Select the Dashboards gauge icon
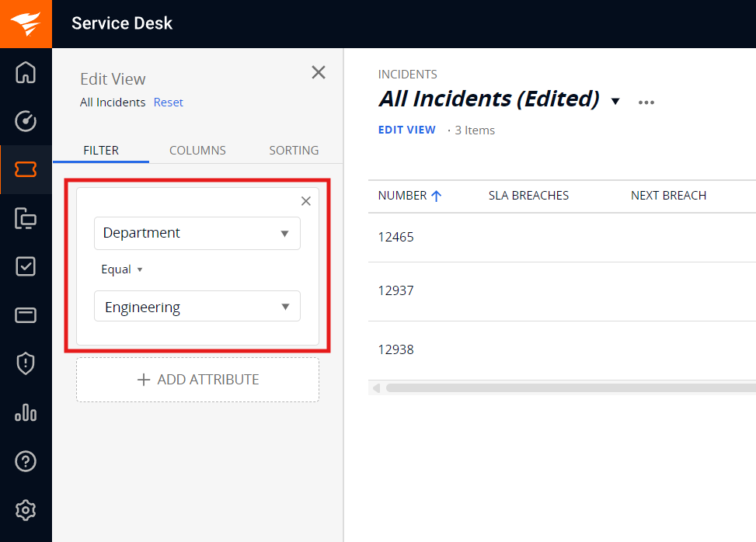 click(x=26, y=121)
